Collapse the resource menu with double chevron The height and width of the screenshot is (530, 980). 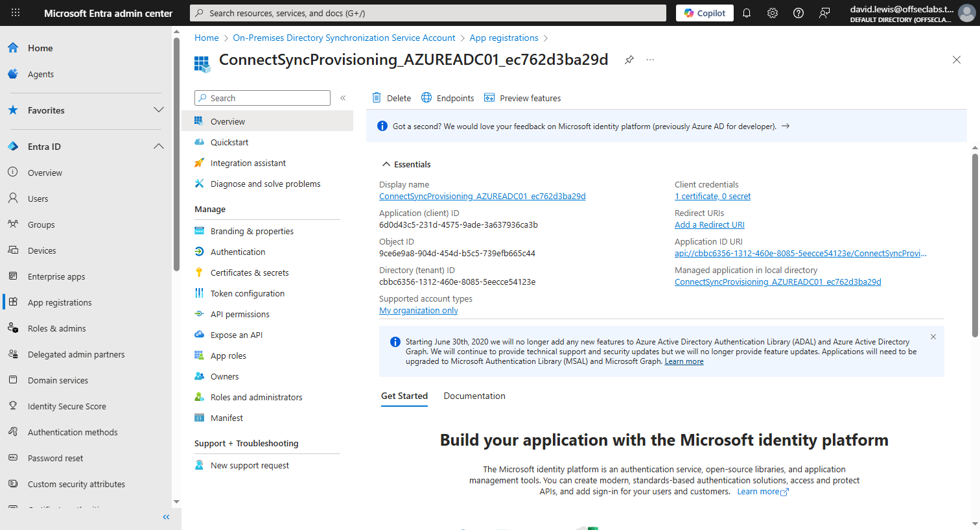343,98
